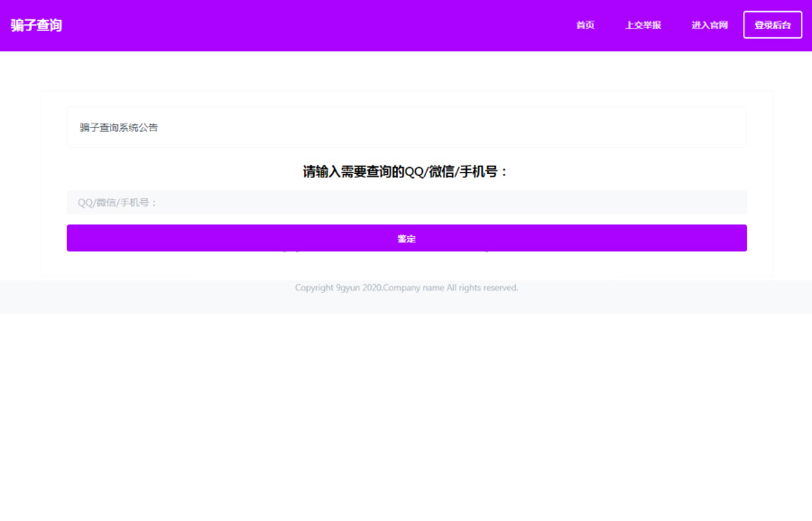The width and height of the screenshot is (812, 521).
Task: Click the 骗子查询系统公告 announcement panel
Action: point(406,128)
